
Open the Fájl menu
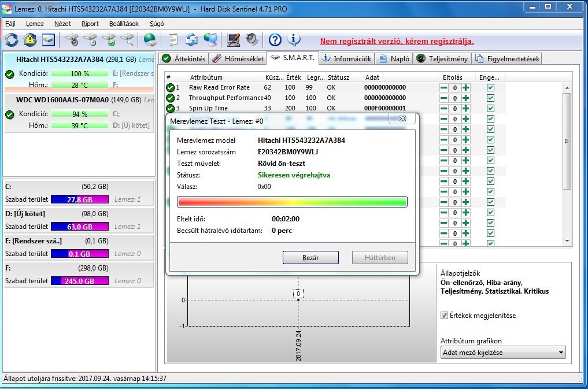(x=10, y=24)
